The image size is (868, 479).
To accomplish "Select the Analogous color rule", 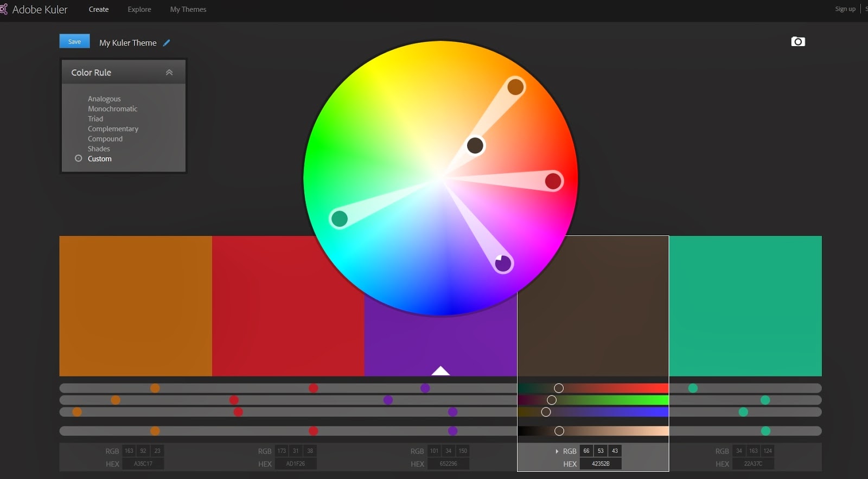I will click(104, 99).
